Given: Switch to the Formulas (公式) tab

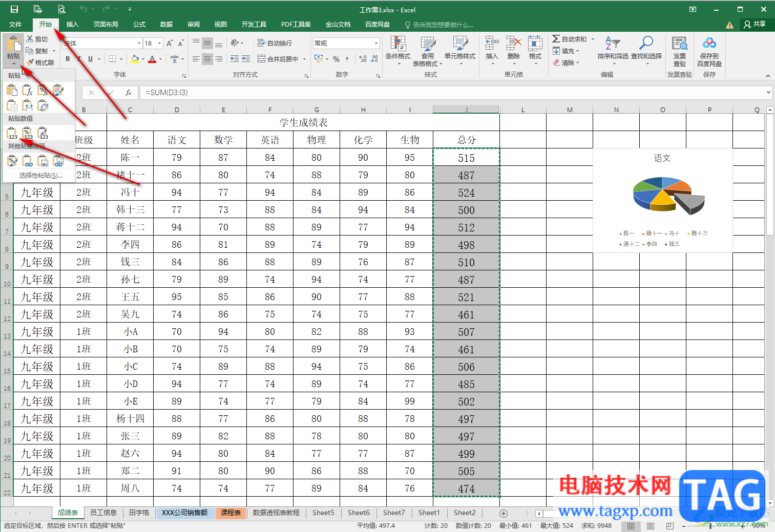Looking at the screenshot, I should (139, 25).
